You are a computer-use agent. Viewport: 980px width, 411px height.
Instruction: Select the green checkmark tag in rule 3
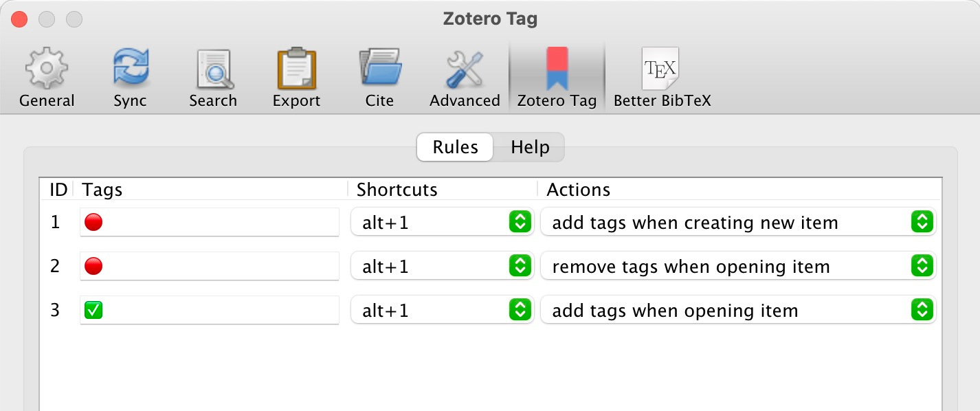92,309
